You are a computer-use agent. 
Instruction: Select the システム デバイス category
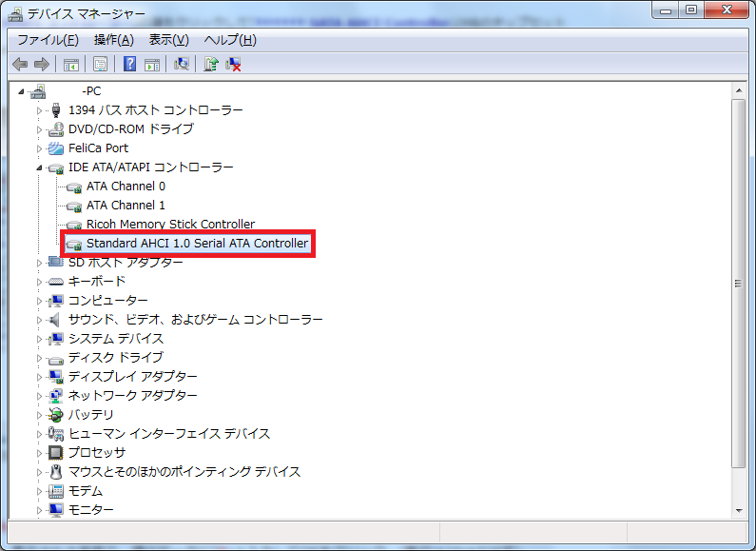116,339
